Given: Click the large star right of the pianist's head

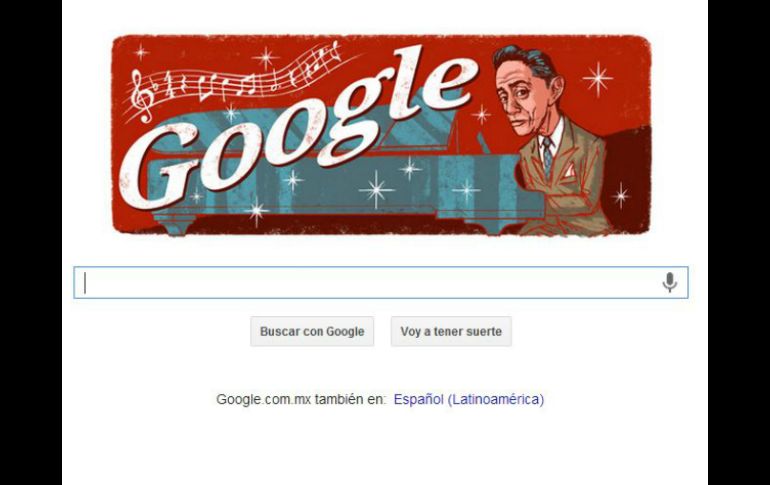Looking at the screenshot, I should tap(598, 79).
